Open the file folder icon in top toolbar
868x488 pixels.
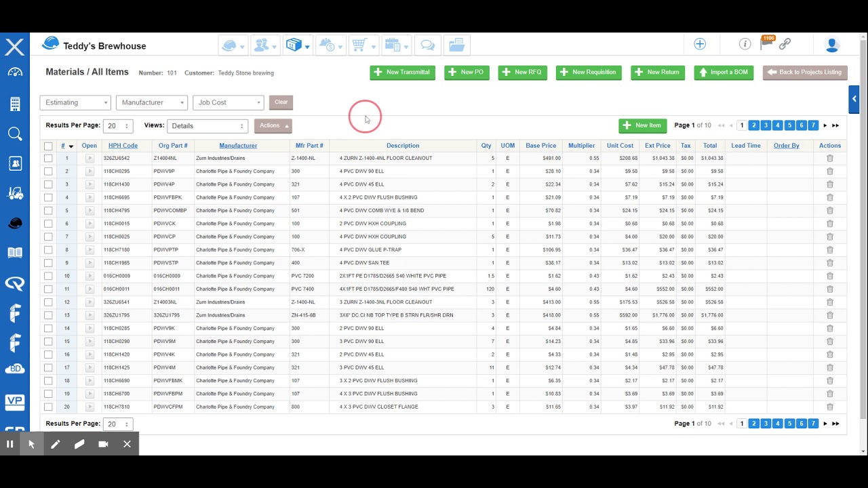[456, 45]
